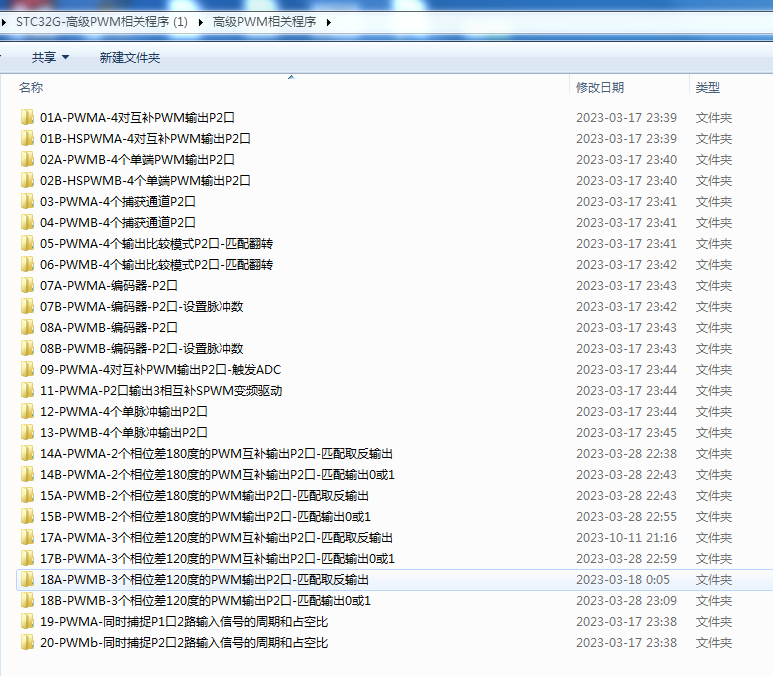
Task: Expand arrow after 高级PWM相关程序 breadcrumb
Action: 329,22
